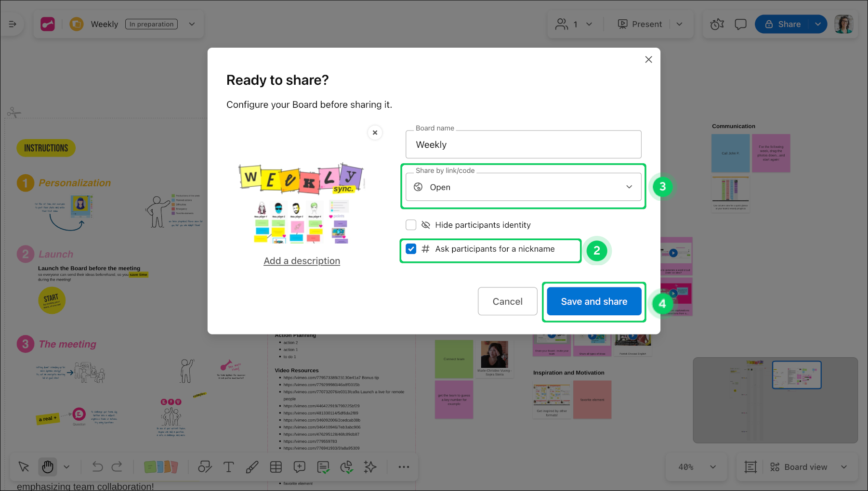The height and width of the screenshot is (491, 868).
Task: Open the Share by link/code dropdown
Action: (523, 187)
